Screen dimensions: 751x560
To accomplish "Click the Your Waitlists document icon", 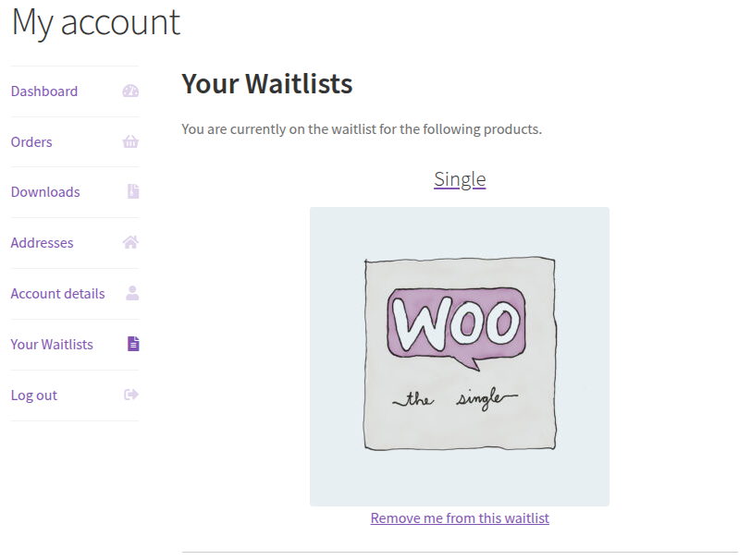I will [x=133, y=345].
